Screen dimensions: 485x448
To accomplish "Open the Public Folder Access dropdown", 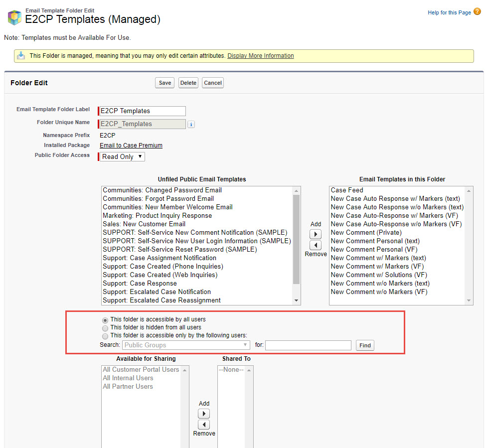I will click(122, 157).
